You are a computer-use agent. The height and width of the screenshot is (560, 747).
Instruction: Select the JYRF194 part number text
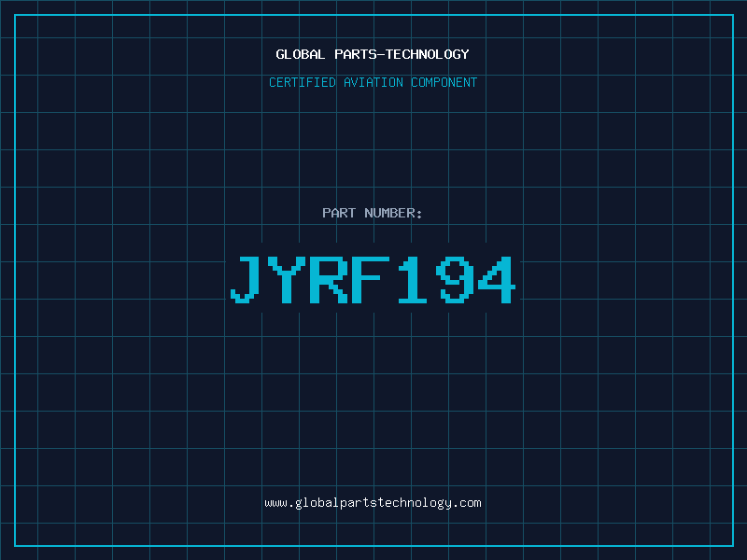[373, 280]
